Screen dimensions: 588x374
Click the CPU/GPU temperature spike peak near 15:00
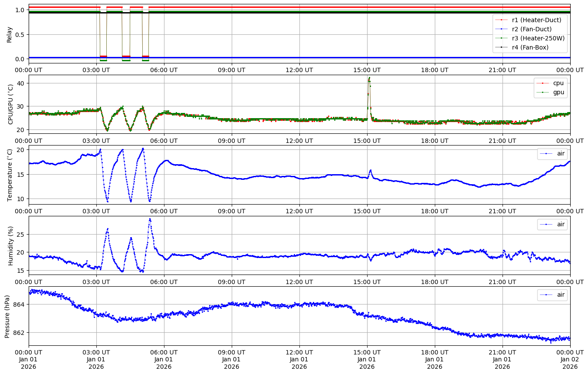(x=369, y=78)
